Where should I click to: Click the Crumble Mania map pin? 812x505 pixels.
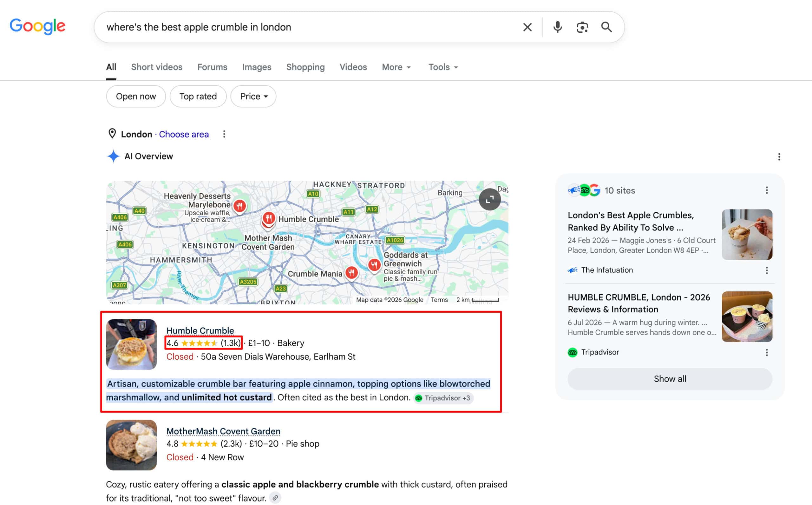click(351, 273)
